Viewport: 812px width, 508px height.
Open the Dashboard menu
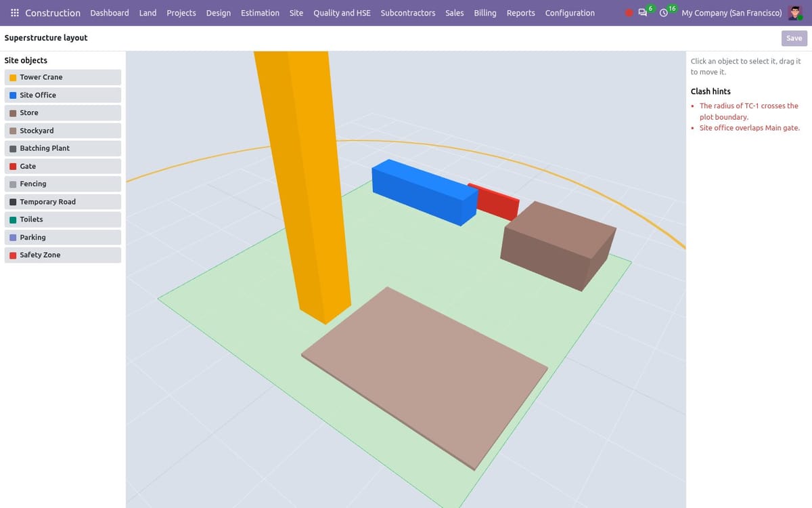(110, 13)
